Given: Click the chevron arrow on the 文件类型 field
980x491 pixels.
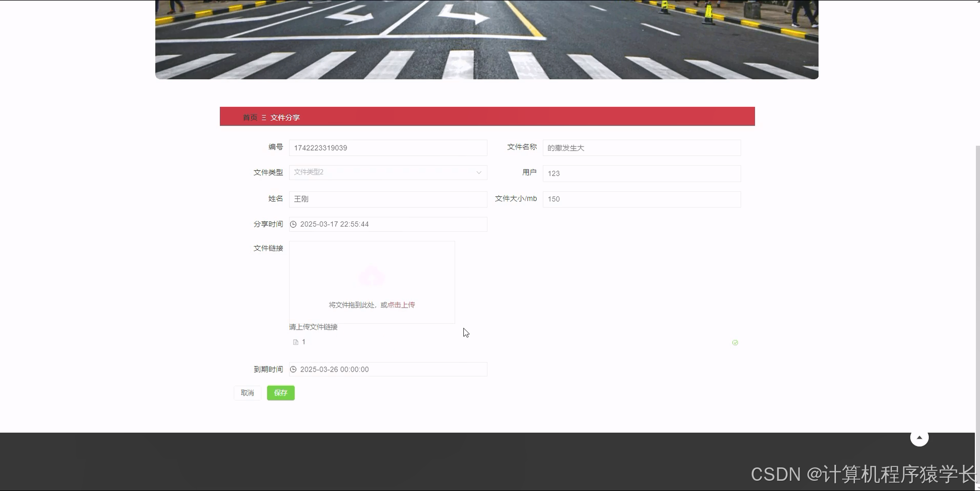Looking at the screenshot, I should (478, 172).
